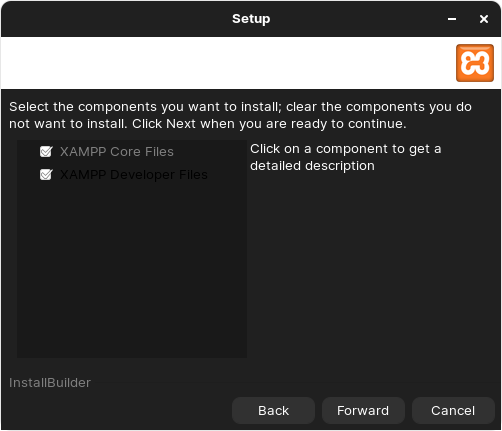Click the white header banner area

tap(227, 63)
